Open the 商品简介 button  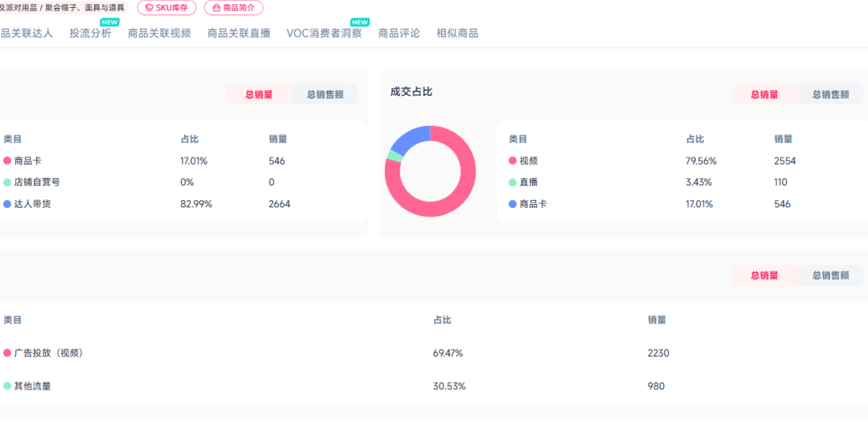coord(234,8)
